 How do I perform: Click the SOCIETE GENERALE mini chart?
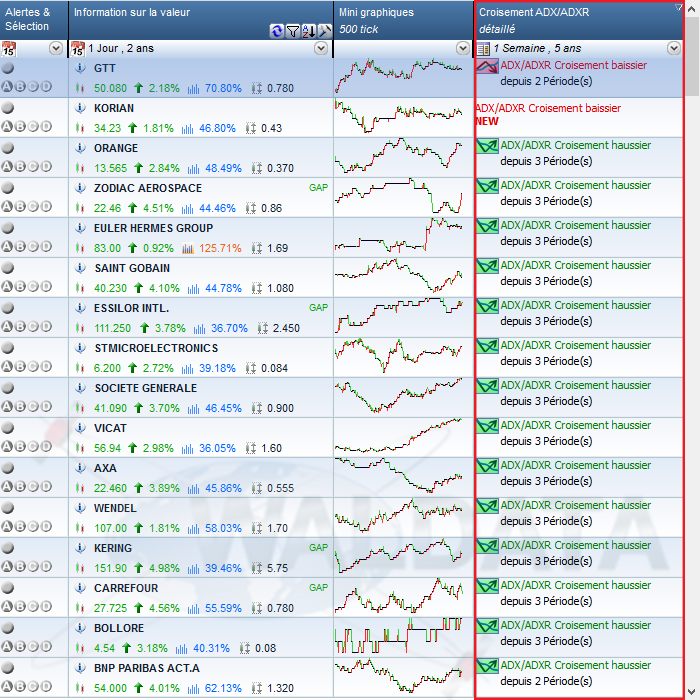point(399,397)
